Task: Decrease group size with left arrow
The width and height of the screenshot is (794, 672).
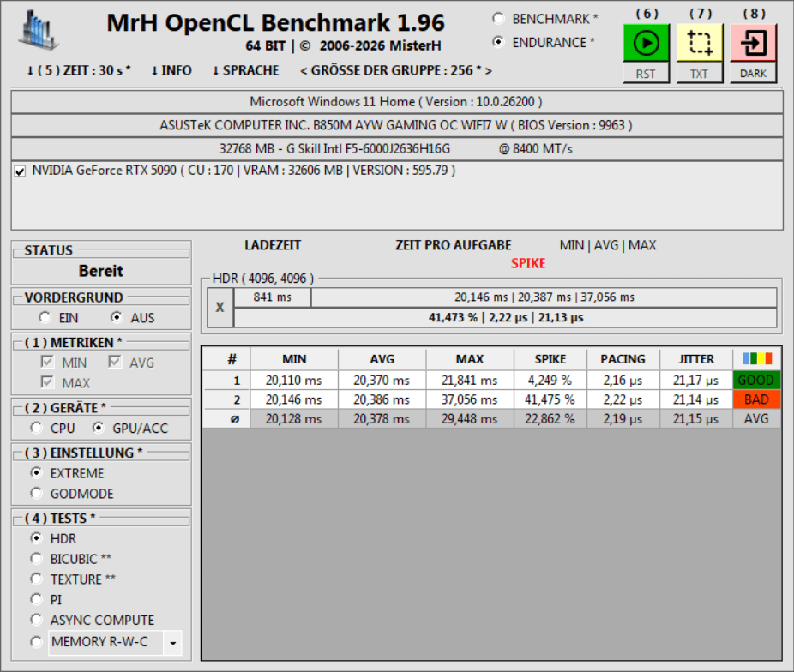Action: [304, 71]
